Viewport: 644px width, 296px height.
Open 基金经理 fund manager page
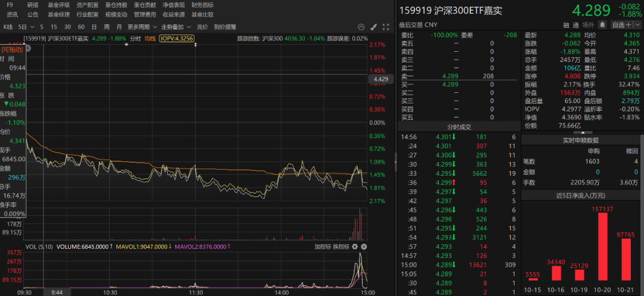point(58,14)
